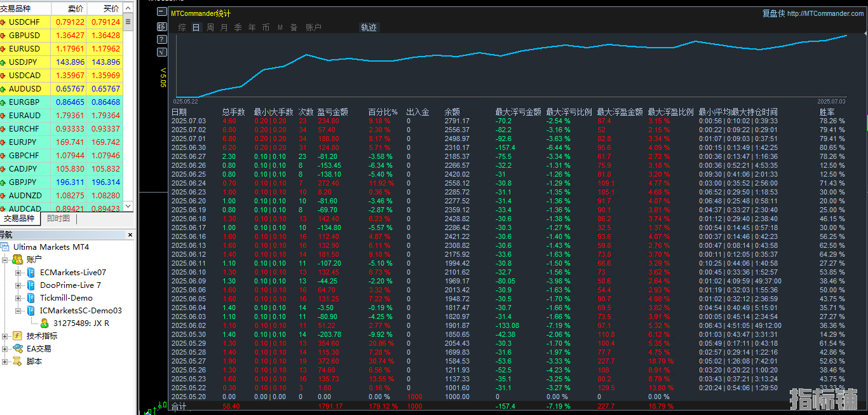Image resolution: width=868 pixels, height=415 pixels.
Task: Select the 备 statistics tab
Action: tap(294, 27)
